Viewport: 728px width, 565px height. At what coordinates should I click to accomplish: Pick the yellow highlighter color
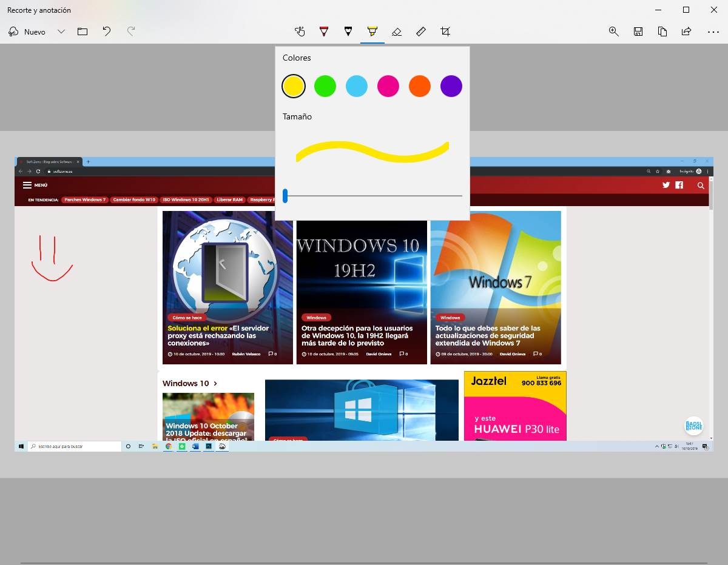(x=294, y=86)
